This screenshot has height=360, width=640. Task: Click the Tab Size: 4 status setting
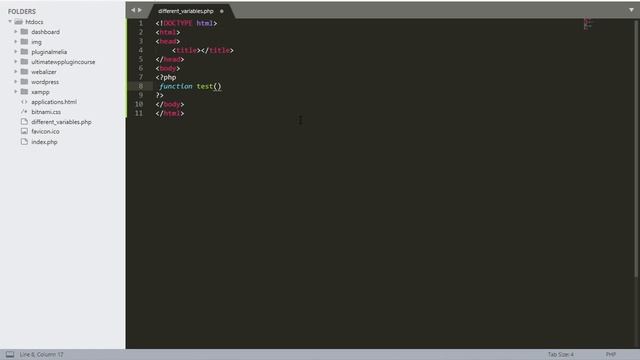coord(561,354)
